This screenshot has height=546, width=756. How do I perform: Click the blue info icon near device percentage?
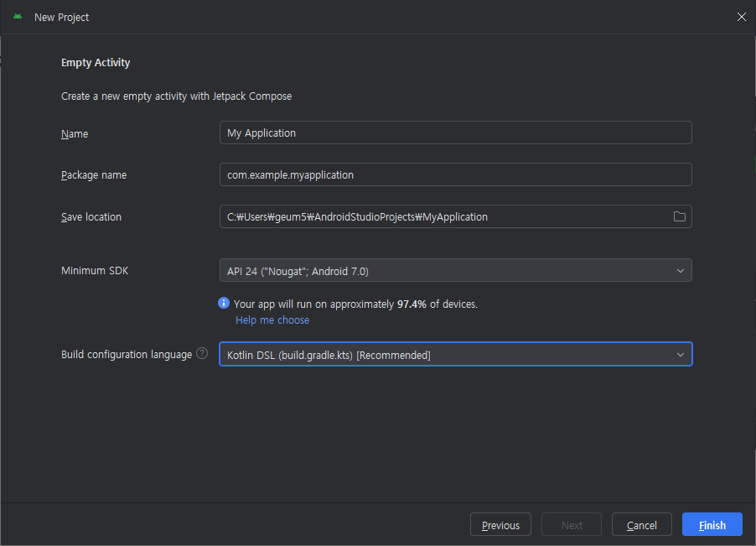pyautogui.click(x=224, y=303)
